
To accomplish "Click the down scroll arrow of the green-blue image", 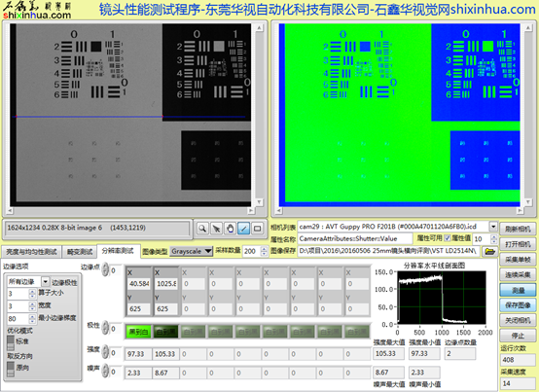I will click(x=528, y=202).
